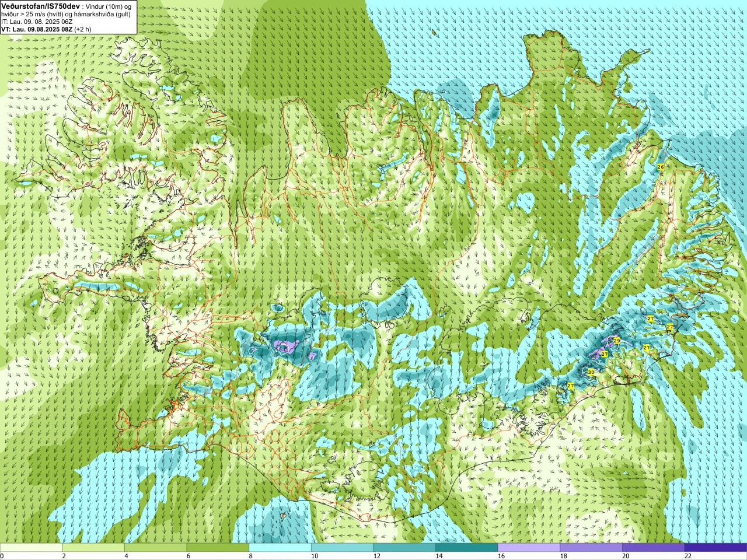Click the legend tick label 14

439,556
